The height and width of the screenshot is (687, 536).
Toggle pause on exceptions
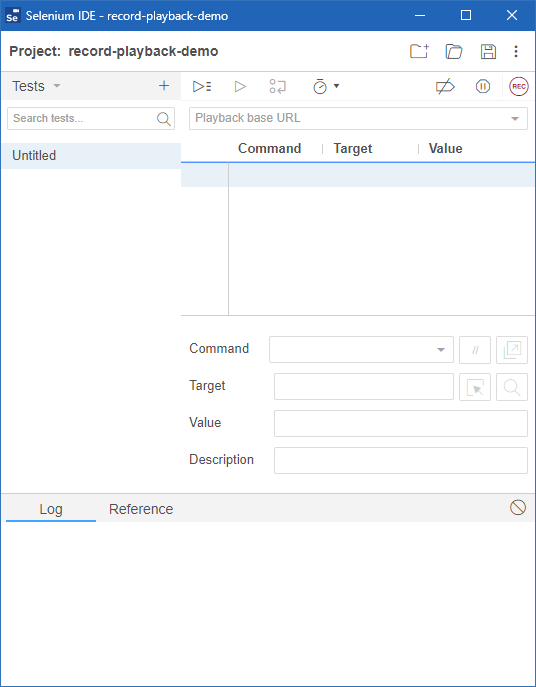pos(483,86)
